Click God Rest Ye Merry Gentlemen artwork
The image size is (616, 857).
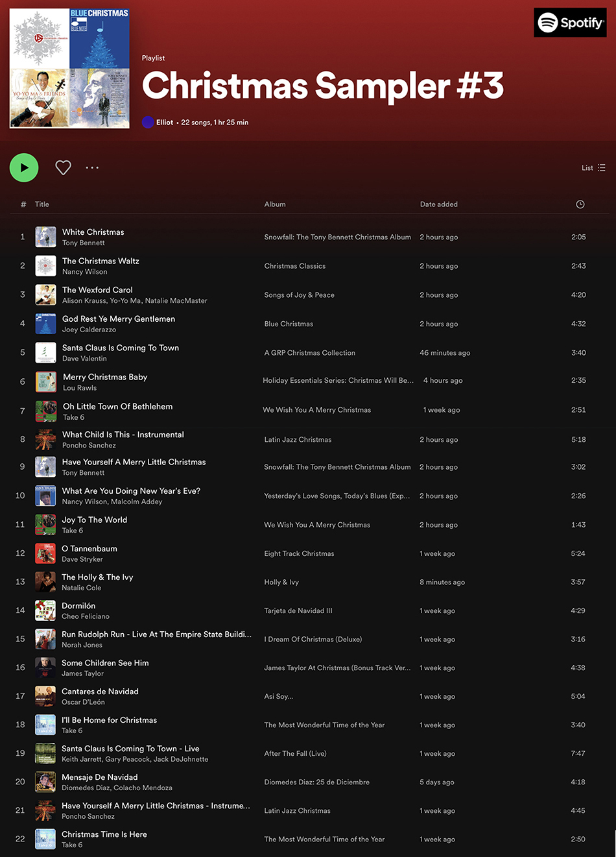click(45, 324)
